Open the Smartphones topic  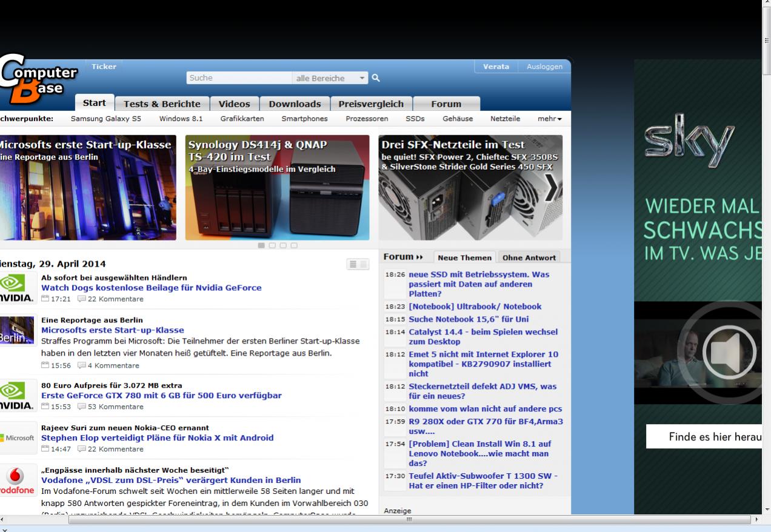tap(304, 119)
